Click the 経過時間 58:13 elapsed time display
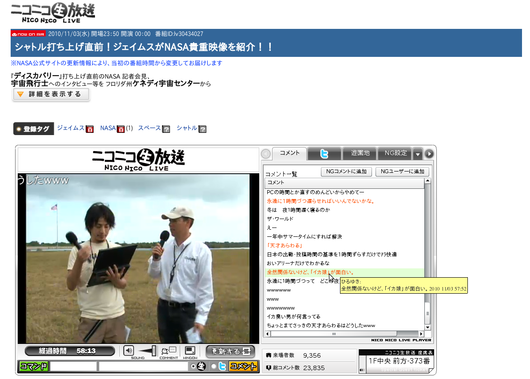Viewport: 530px width, 379px height. point(70,351)
